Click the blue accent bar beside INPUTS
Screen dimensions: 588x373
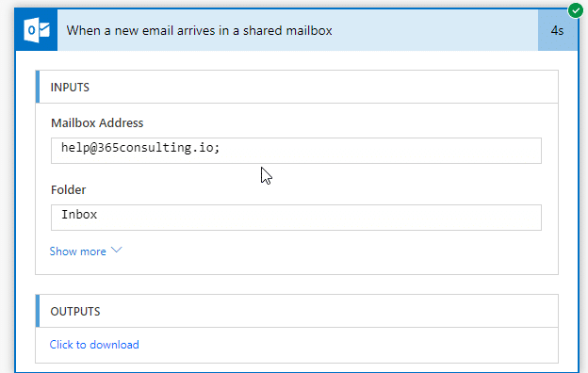coord(38,87)
